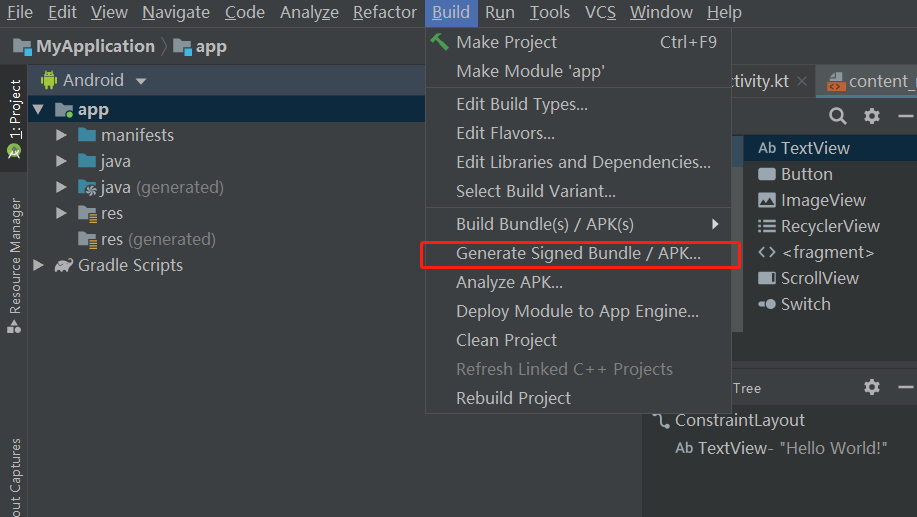Select the Gradle elephant icon
Screen dimensions: 917x517
(x=64, y=266)
